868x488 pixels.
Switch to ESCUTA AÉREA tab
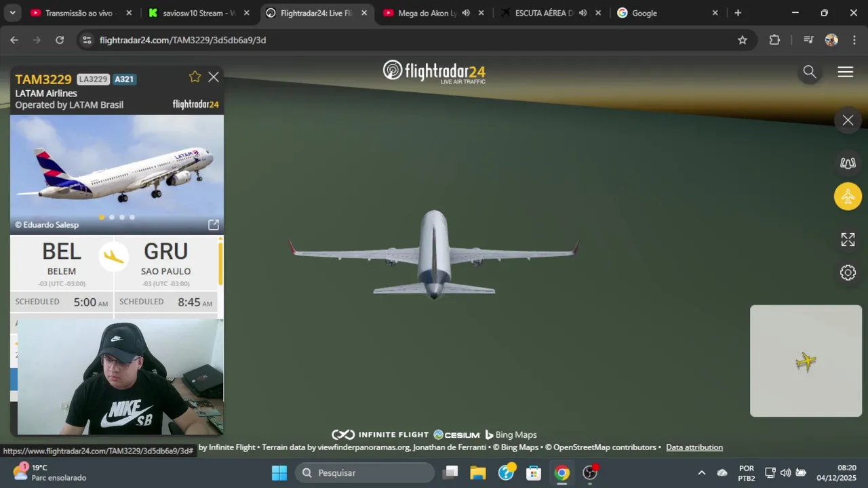click(544, 13)
